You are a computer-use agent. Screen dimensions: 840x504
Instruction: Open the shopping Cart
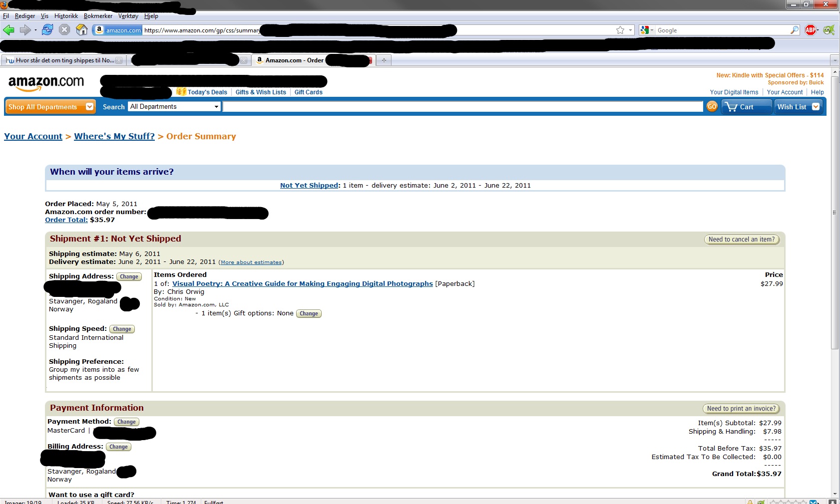tap(746, 107)
